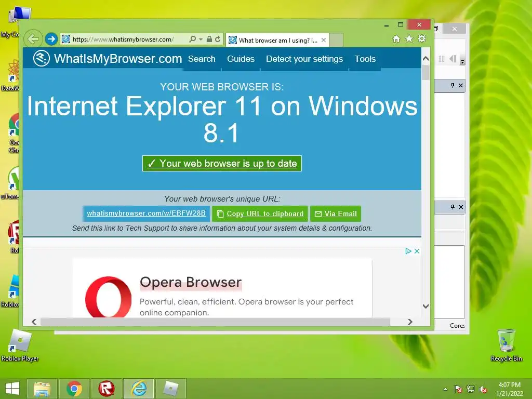The image size is (532, 399).
Task: Open the Tools navigation menu item
Action: pos(365,59)
